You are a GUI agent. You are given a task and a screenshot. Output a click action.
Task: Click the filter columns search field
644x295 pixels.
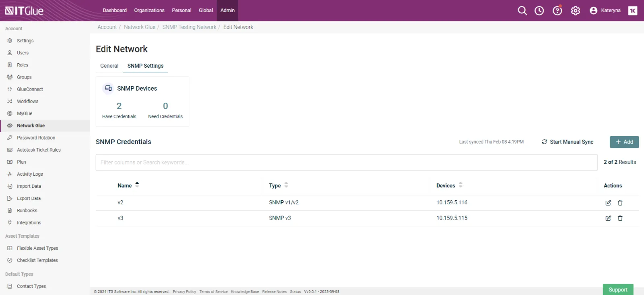[x=346, y=162]
